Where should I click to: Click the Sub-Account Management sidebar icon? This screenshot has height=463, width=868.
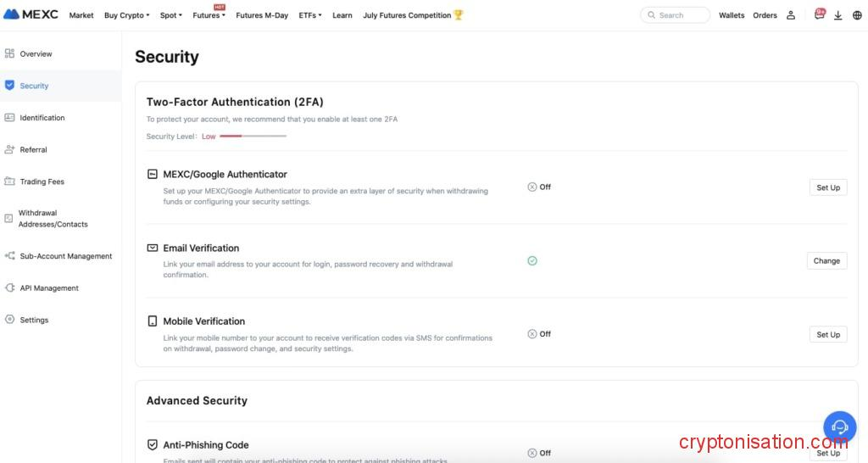[x=9, y=256]
